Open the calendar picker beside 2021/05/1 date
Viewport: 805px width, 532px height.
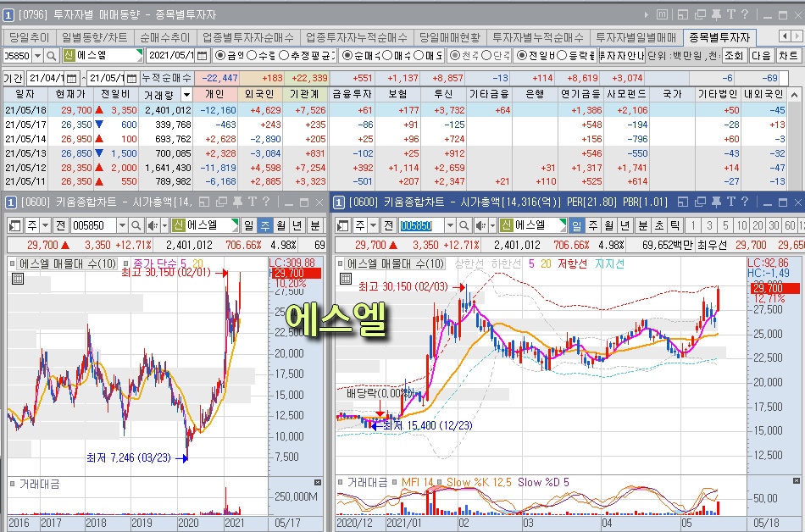tap(203, 55)
